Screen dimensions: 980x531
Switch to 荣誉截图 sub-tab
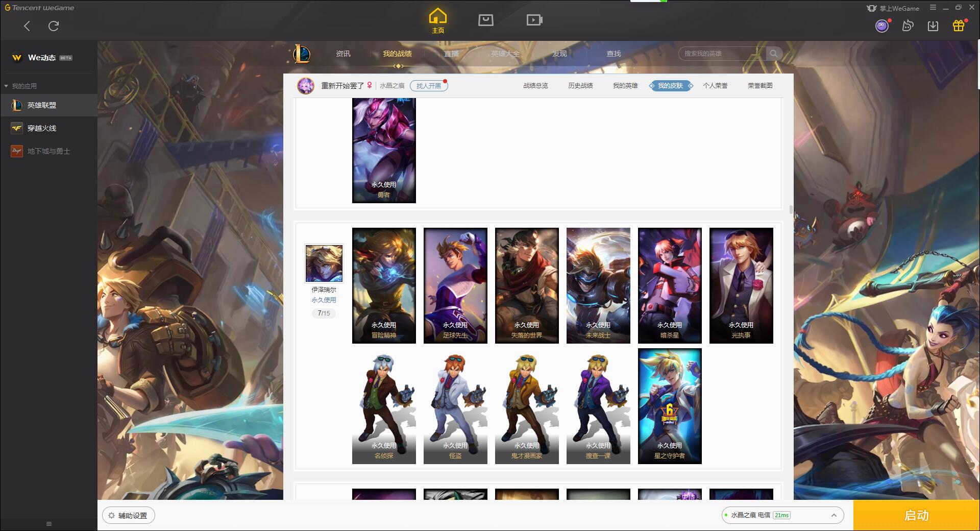pyautogui.click(x=760, y=86)
